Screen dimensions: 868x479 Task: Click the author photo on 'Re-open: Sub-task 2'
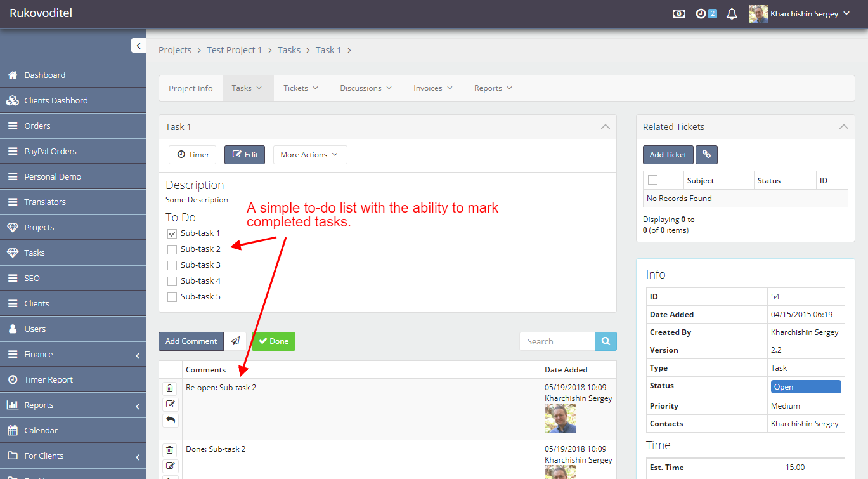[560, 419]
